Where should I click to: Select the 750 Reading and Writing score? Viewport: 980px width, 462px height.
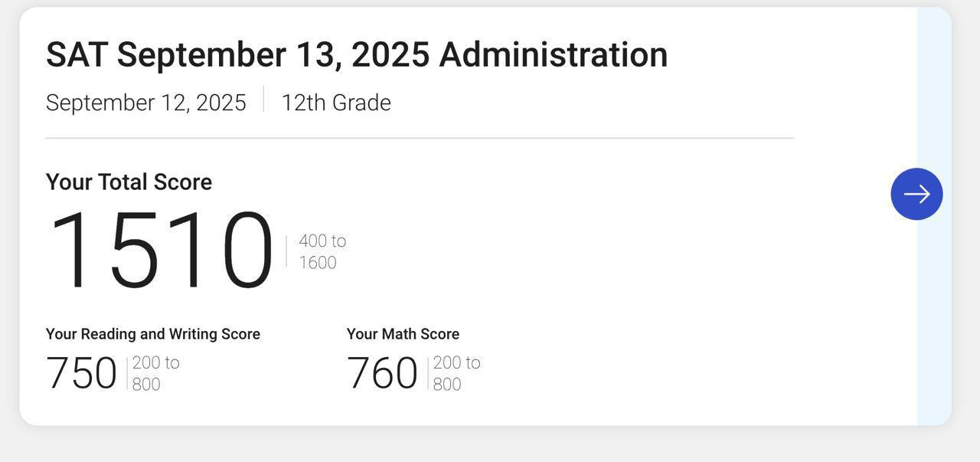[81, 373]
